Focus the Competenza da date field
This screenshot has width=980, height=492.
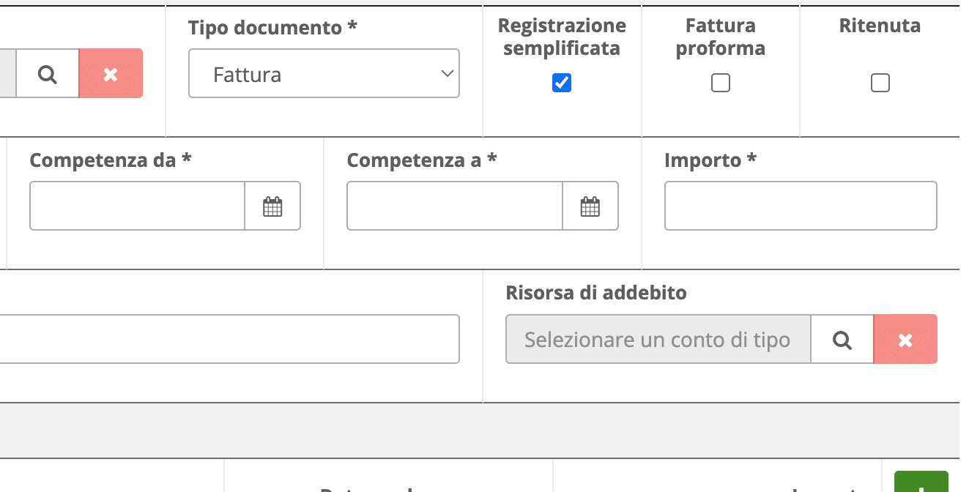point(137,206)
